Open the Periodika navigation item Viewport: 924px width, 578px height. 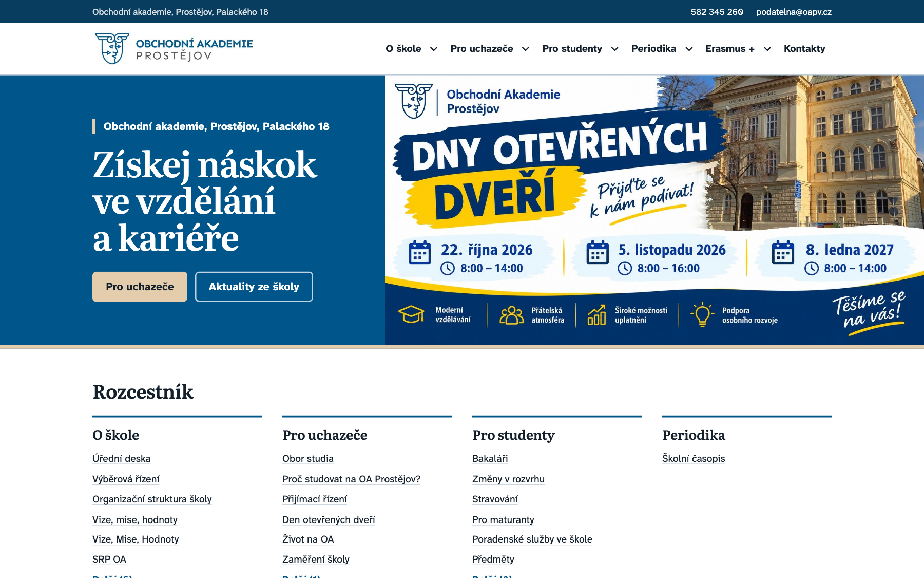653,49
